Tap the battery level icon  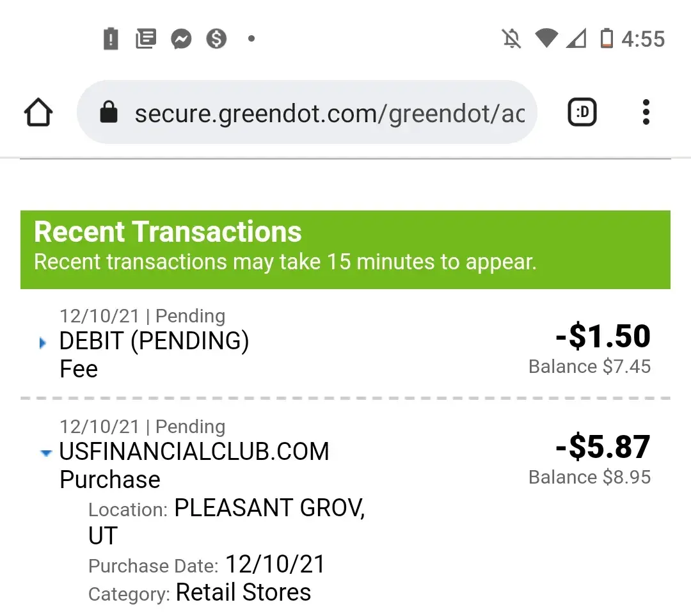[606, 39]
